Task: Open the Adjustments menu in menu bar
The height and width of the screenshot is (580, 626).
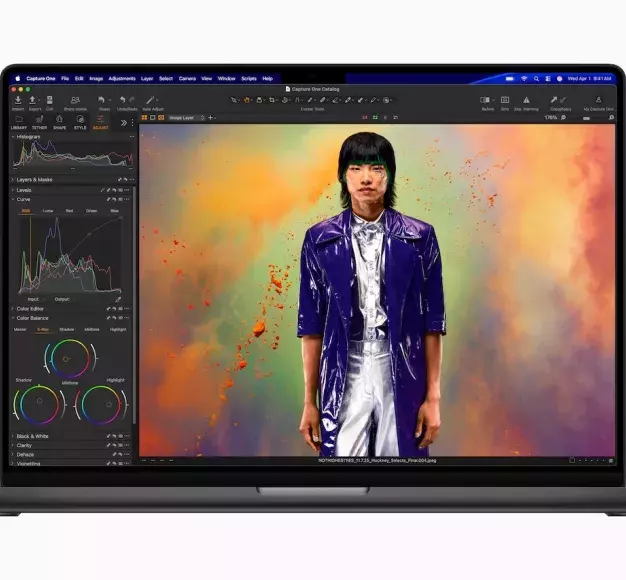Action: pos(121,78)
